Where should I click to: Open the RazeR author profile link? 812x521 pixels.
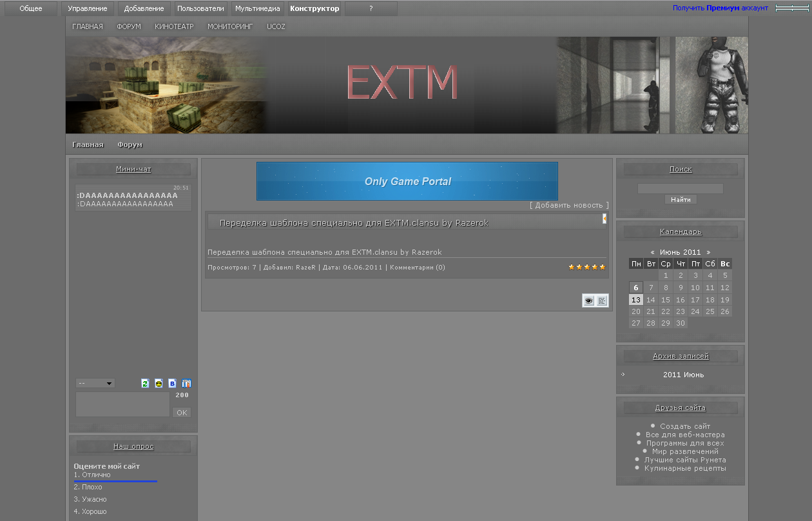pos(305,267)
